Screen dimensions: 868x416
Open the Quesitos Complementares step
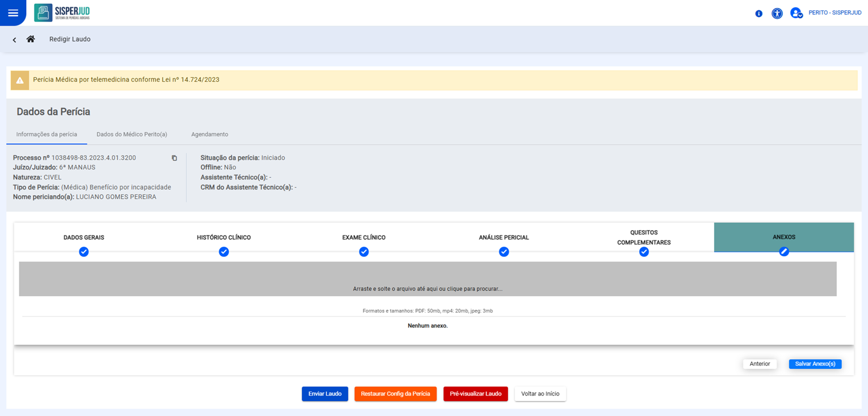pos(644,238)
